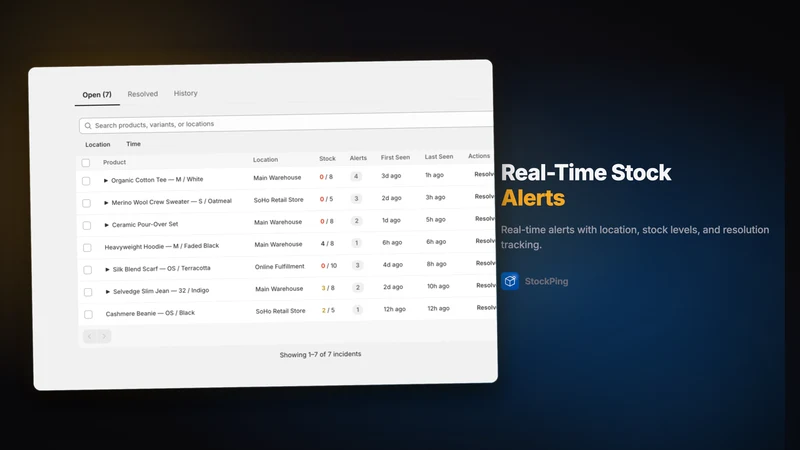Click the Stock column header

coord(328,159)
